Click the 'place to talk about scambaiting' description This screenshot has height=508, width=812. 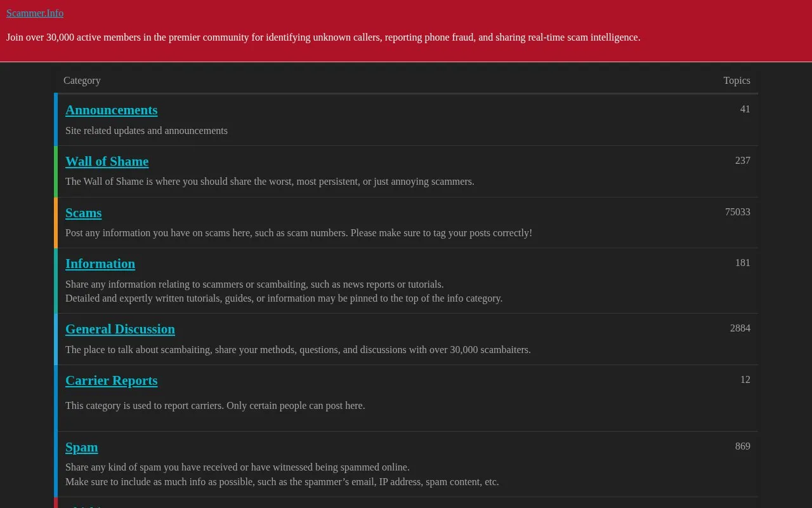coord(298,350)
